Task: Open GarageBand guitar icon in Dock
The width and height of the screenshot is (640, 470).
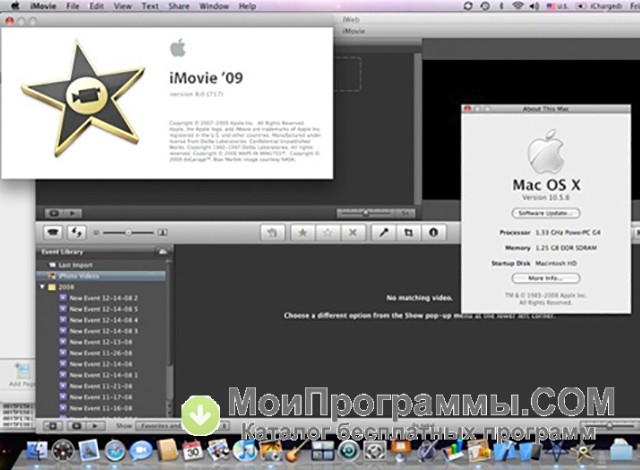Action: [x=296, y=451]
